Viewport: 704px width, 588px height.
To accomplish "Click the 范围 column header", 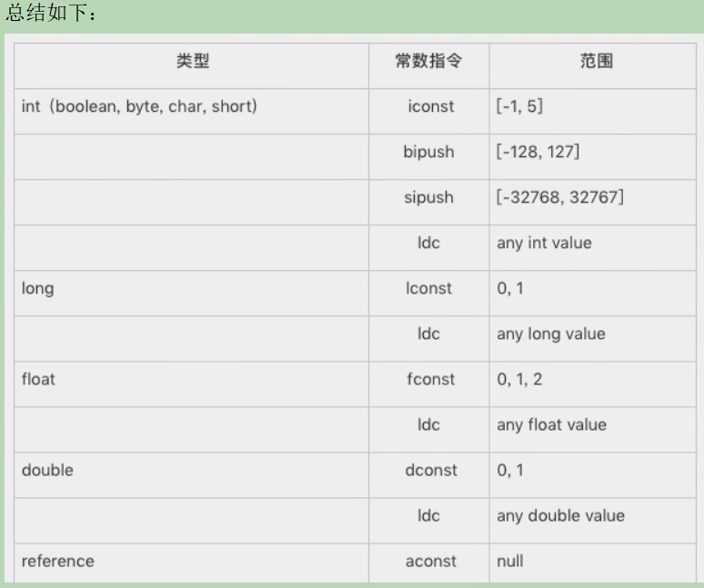I will (x=593, y=65).
